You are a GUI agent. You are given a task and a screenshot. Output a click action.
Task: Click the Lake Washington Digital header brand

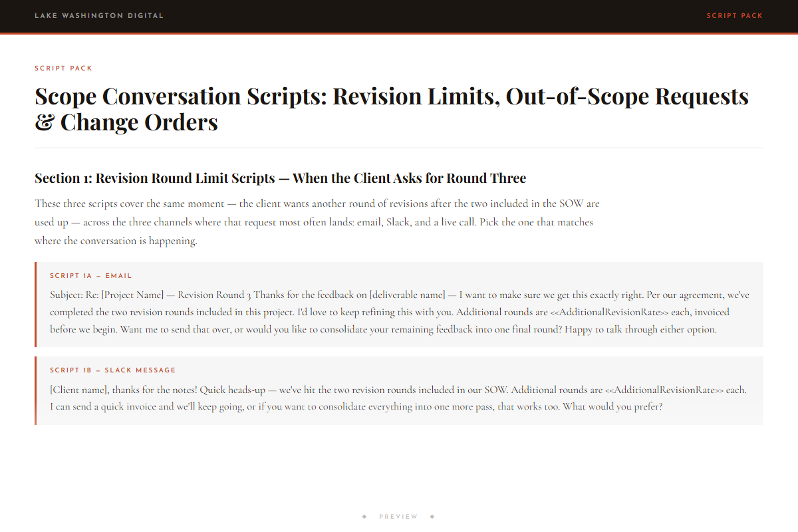[99, 16]
